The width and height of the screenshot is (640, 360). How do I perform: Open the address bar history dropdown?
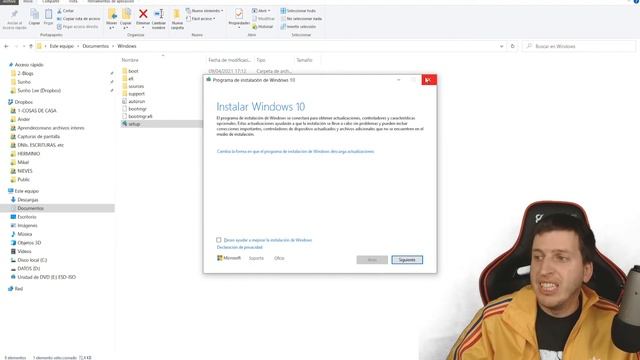point(501,46)
